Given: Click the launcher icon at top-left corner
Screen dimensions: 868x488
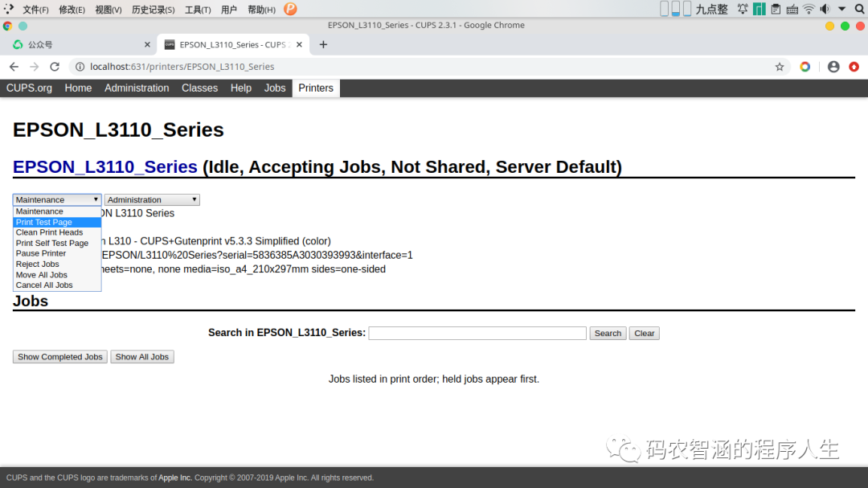Looking at the screenshot, I should click(x=8, y=9).
